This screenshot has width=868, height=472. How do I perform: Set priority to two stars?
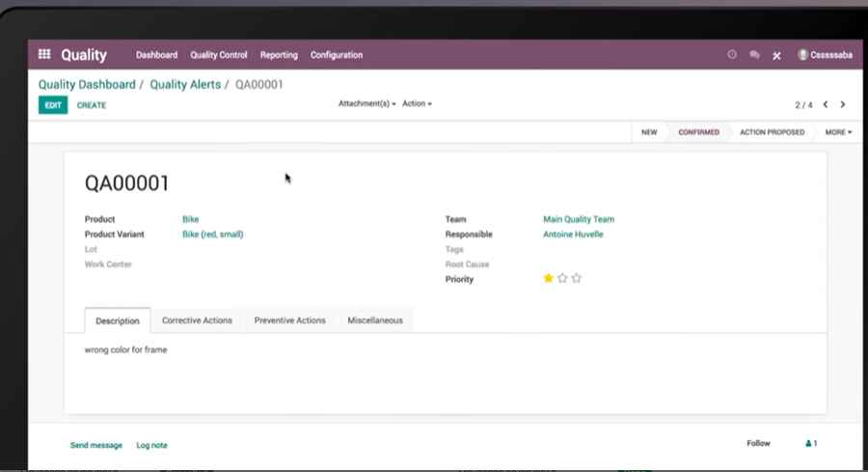tap(562, 279)
